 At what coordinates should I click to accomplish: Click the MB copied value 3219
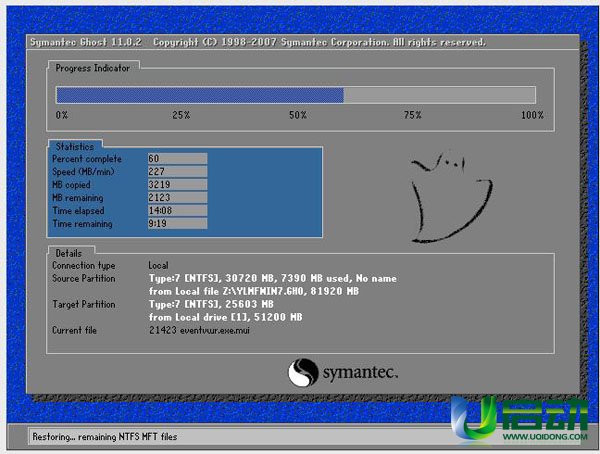pos(178,185)
